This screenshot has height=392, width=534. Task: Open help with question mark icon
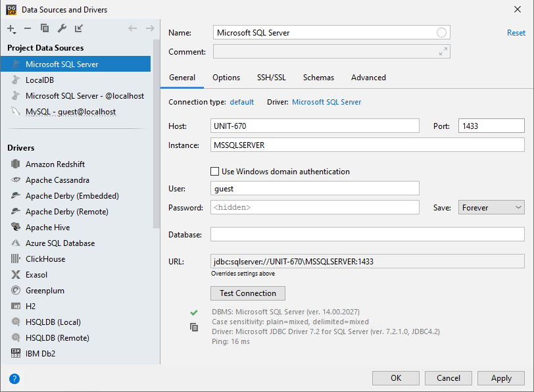[x=14, y=379]
